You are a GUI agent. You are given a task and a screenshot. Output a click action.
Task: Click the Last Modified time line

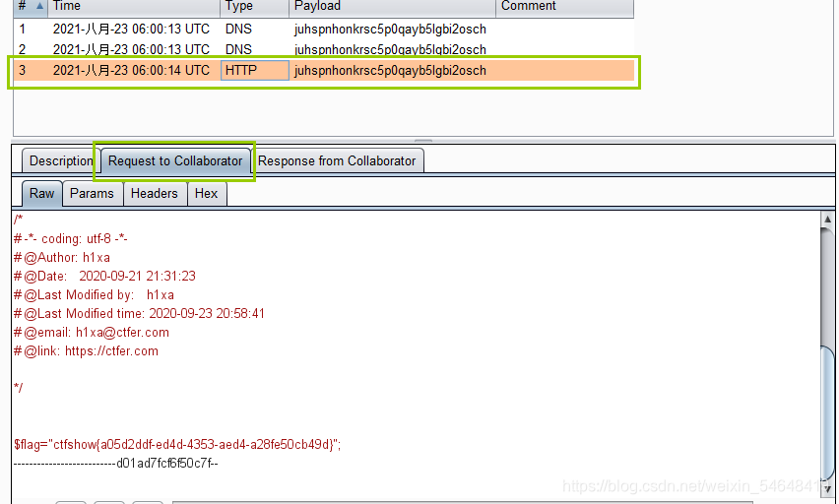(x=139, y=314)
